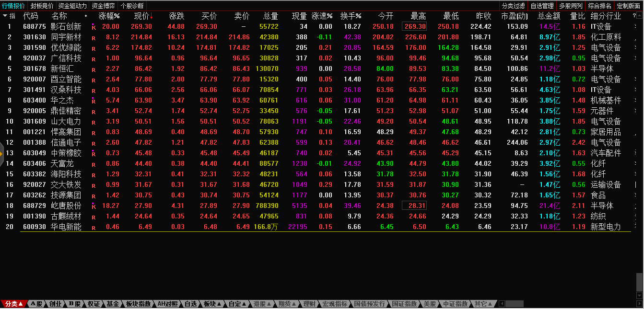Click the 28.31 highest price cell
This screenshot has height=309, width=644.
414,206
